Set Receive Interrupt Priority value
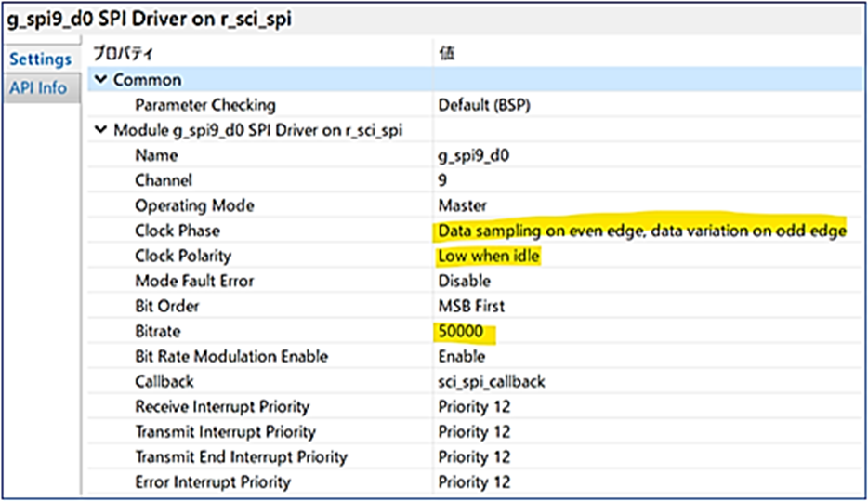 click(474, 406)
